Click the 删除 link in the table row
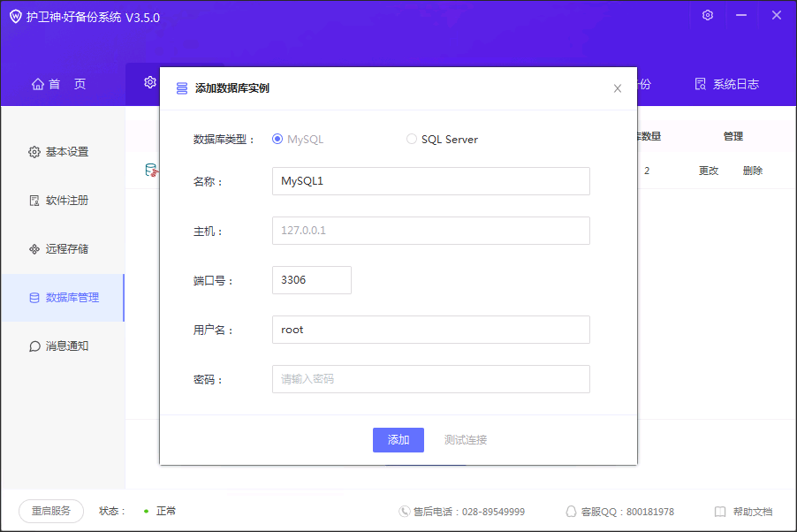Image resolution: width=797 pixels, height=532 pixels. pyautogui.click(x=752, y=171)
